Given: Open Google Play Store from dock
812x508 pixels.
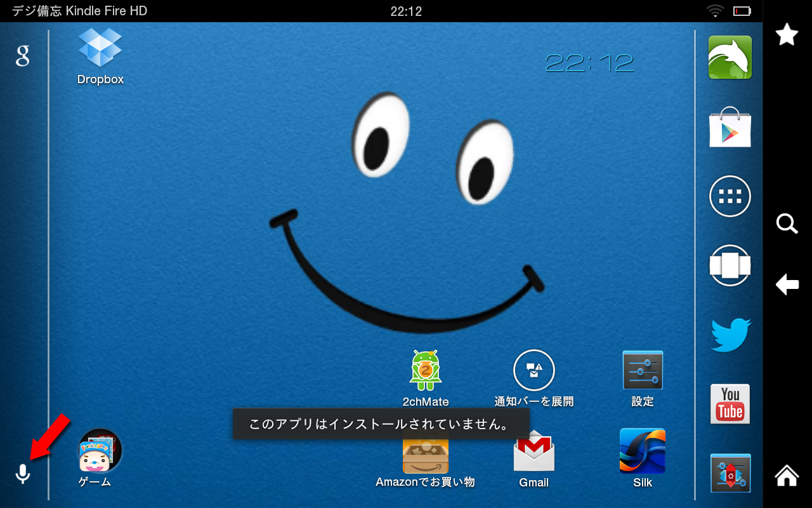Looking at the screenshot, I should [730, 127].
